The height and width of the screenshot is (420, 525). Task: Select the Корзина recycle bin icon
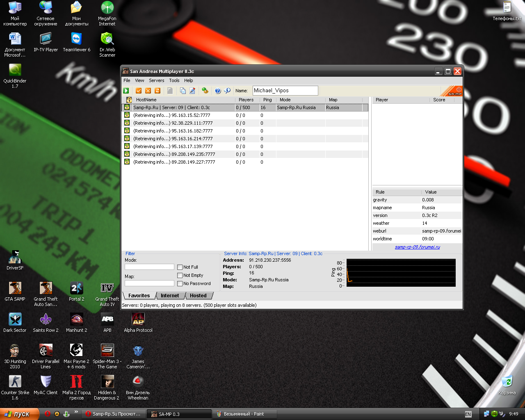(507, 385)
